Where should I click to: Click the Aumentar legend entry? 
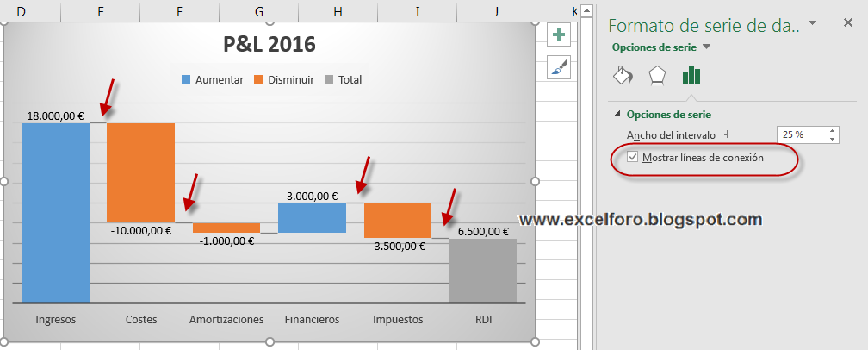214,80
